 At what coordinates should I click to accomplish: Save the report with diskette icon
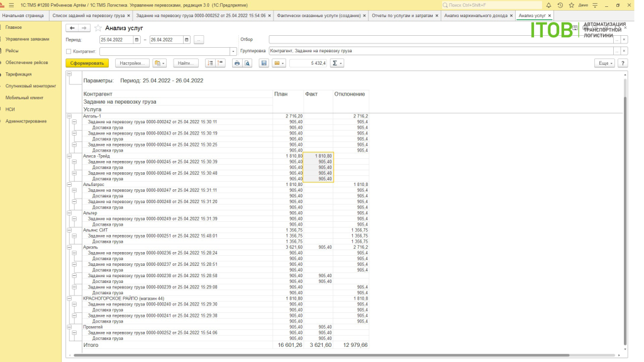click(264, 63)
